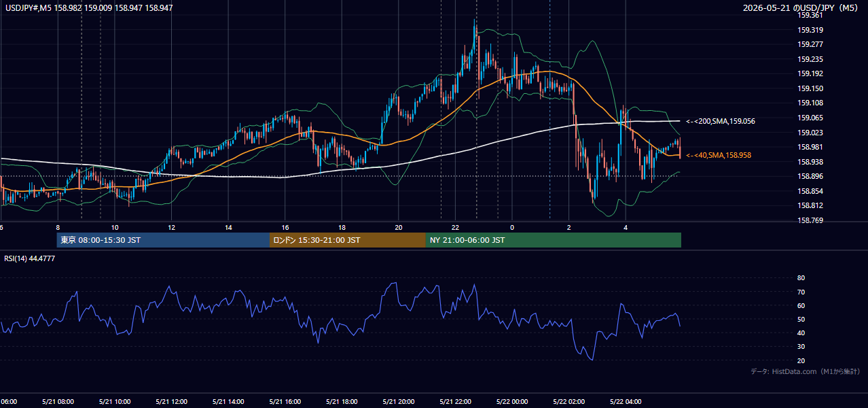Screen dimensions: 868x408
Task: Click hour label 4 under price chart
Action: point(626,227)
